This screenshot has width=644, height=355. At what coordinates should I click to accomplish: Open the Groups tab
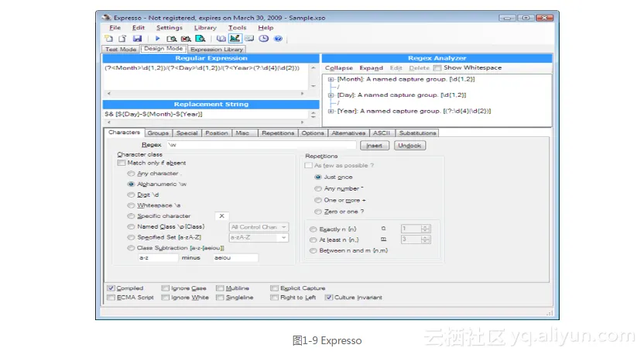(x=158, y=133)
